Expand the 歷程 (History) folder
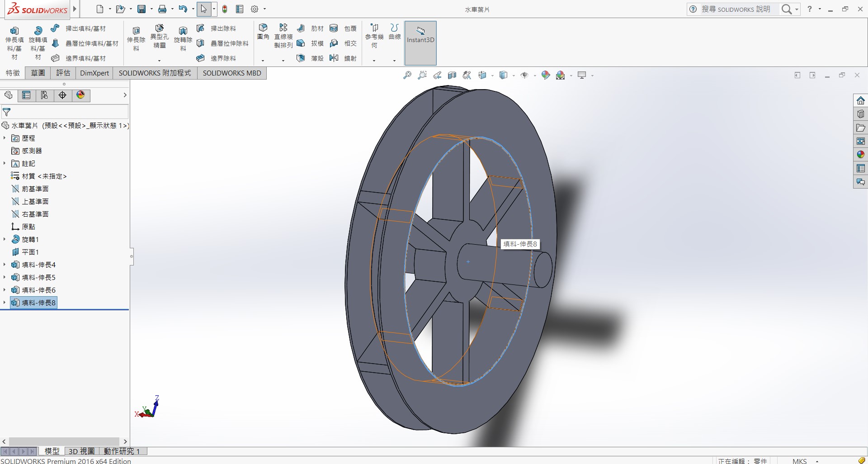The height and width of the screenshot is (464, 868). 5,138
